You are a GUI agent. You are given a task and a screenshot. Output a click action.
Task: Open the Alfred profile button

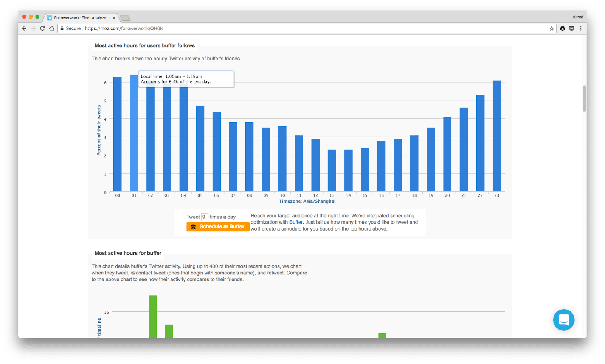[x=578, y=17]
